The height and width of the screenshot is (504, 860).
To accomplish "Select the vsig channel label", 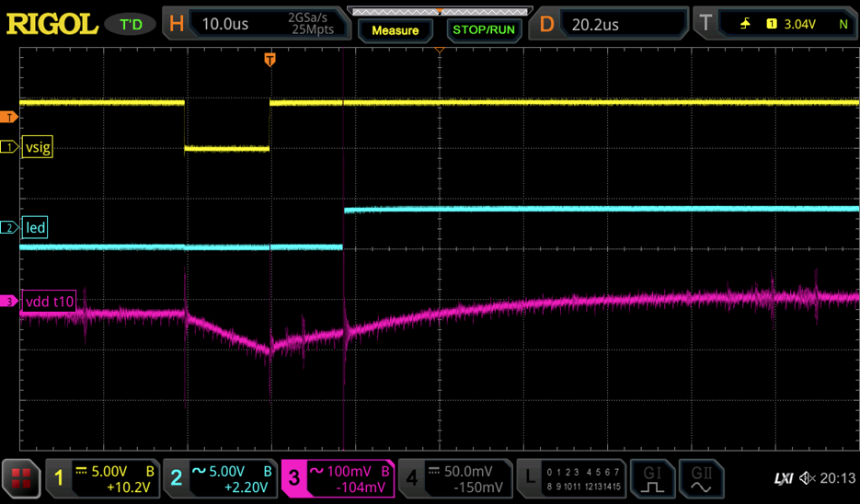I will [37, 147].
